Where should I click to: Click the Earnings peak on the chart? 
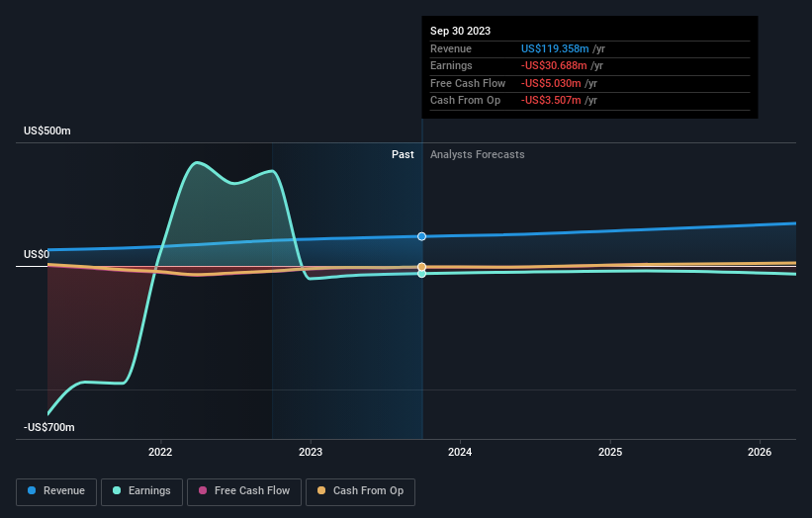[x=197, y=162]
